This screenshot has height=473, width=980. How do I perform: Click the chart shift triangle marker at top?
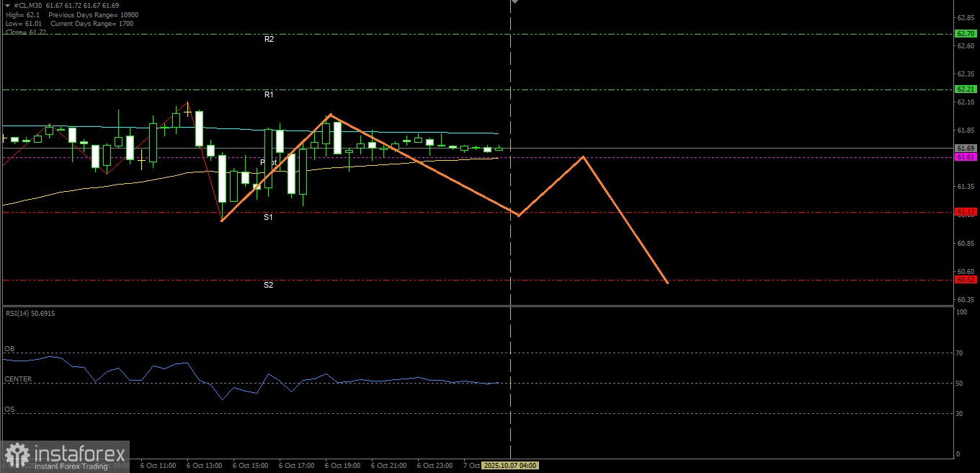click(514, 3)
